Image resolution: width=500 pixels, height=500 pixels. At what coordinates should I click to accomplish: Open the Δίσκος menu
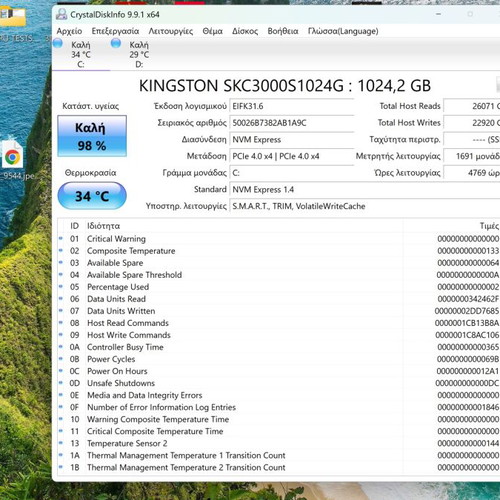point(245,31)
